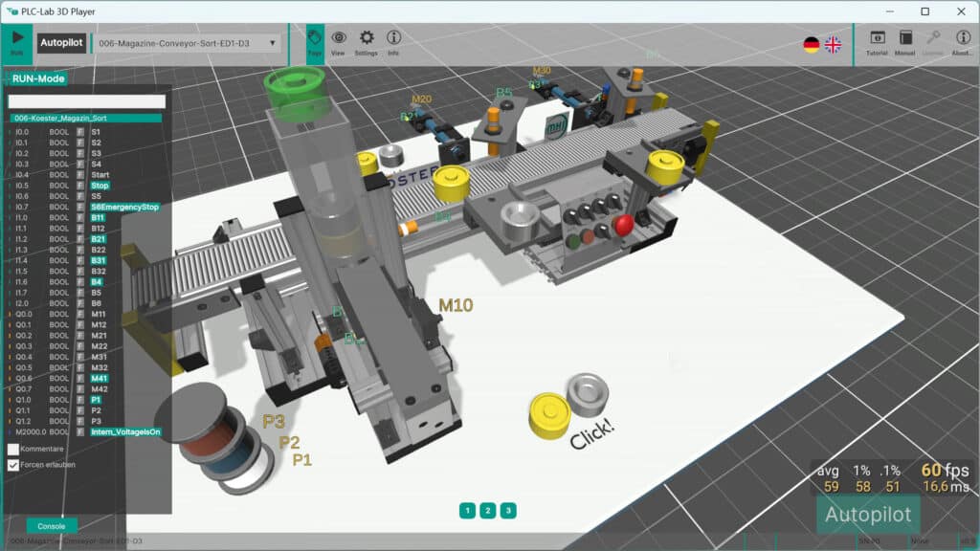Select the highlighted B31 symbol
Screen dimensions: 980x551
click(99, 260)
